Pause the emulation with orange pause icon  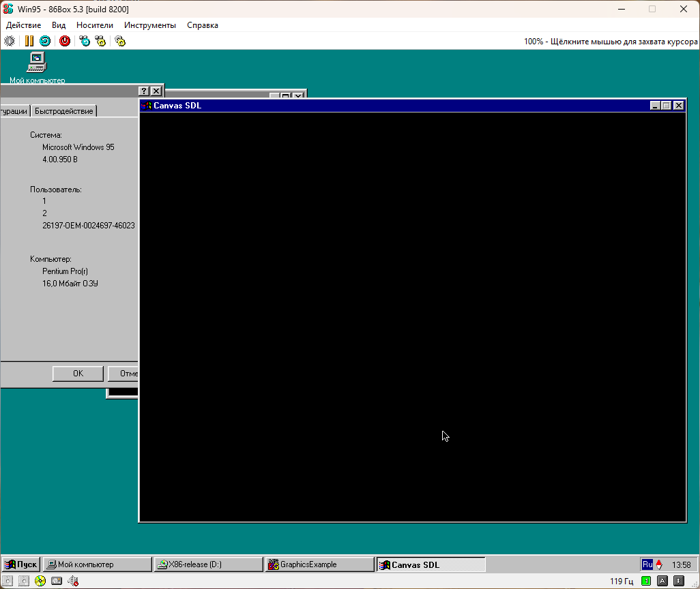[x=29, y=41]
